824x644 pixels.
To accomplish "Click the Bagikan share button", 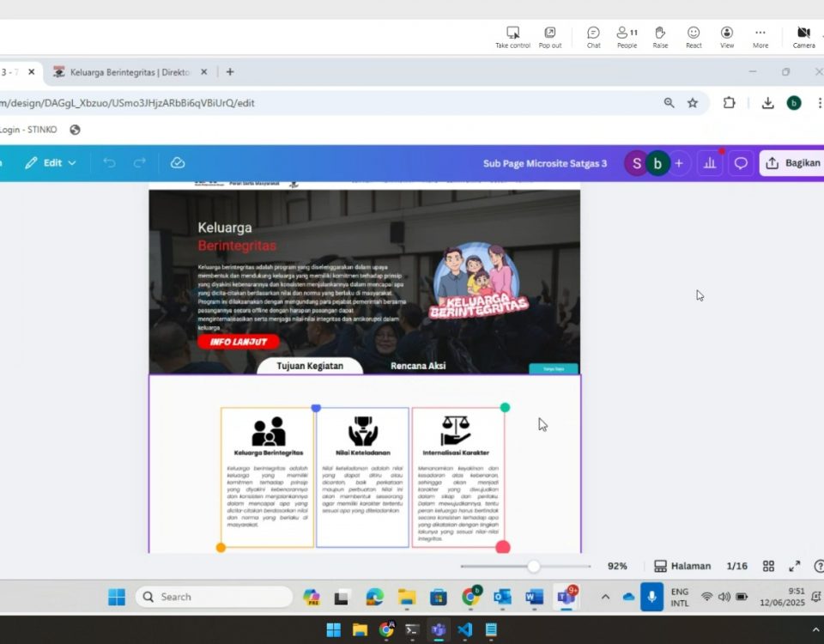I will tap(791, 163).
